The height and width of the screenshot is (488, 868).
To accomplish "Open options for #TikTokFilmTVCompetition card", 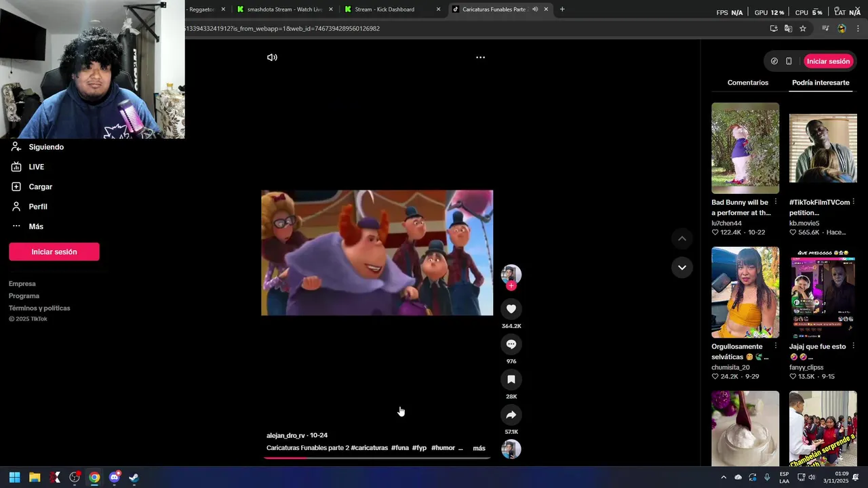I will click(x=854, y=202).
